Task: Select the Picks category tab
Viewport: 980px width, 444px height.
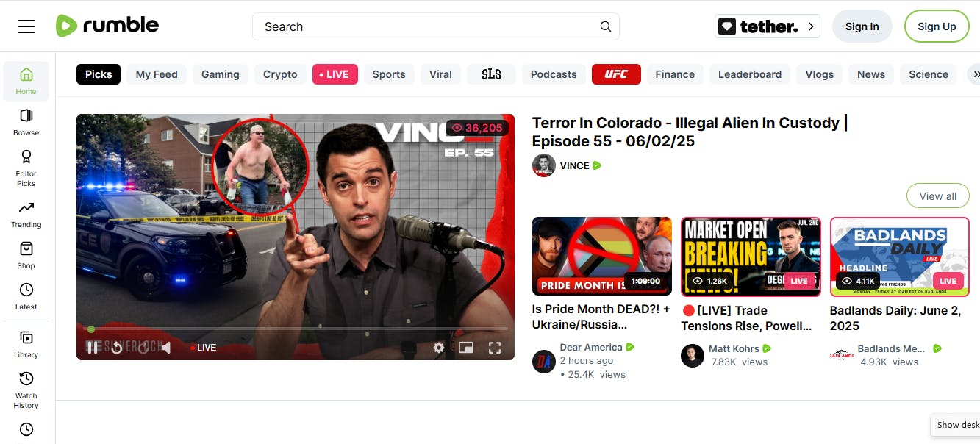Action: tap(99, 74)
